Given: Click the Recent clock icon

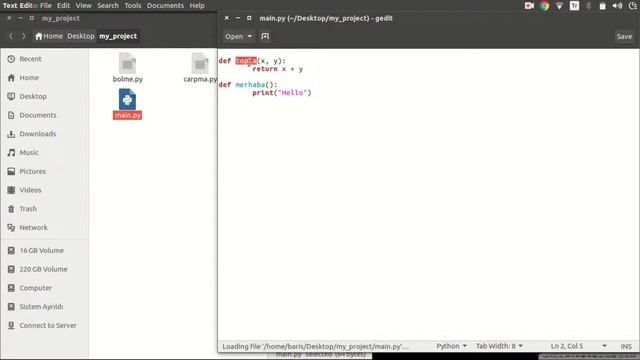Looking at the screenshot, I should (11, 59).
